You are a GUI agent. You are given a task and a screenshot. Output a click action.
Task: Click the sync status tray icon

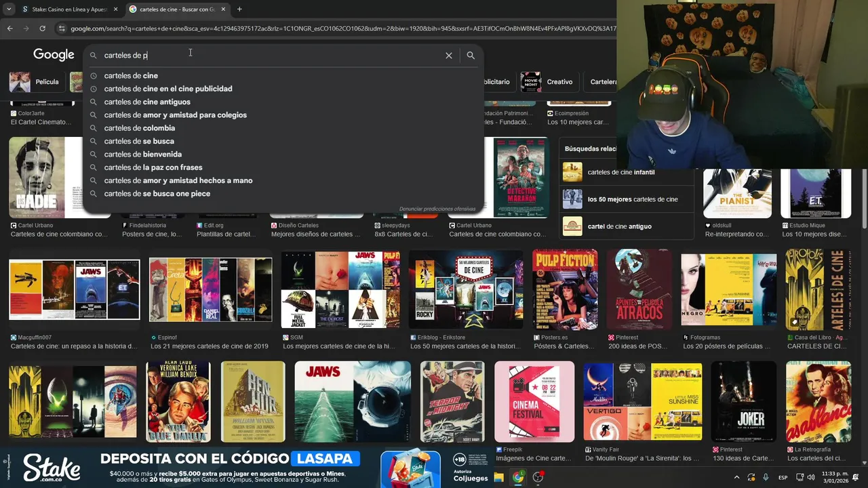pos(751,477)
